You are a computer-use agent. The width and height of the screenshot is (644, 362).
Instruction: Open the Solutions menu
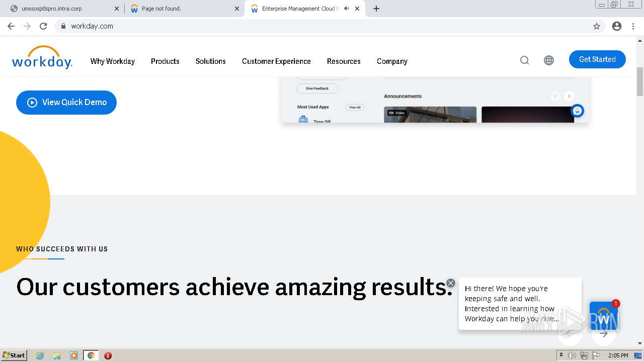(210, 61)
